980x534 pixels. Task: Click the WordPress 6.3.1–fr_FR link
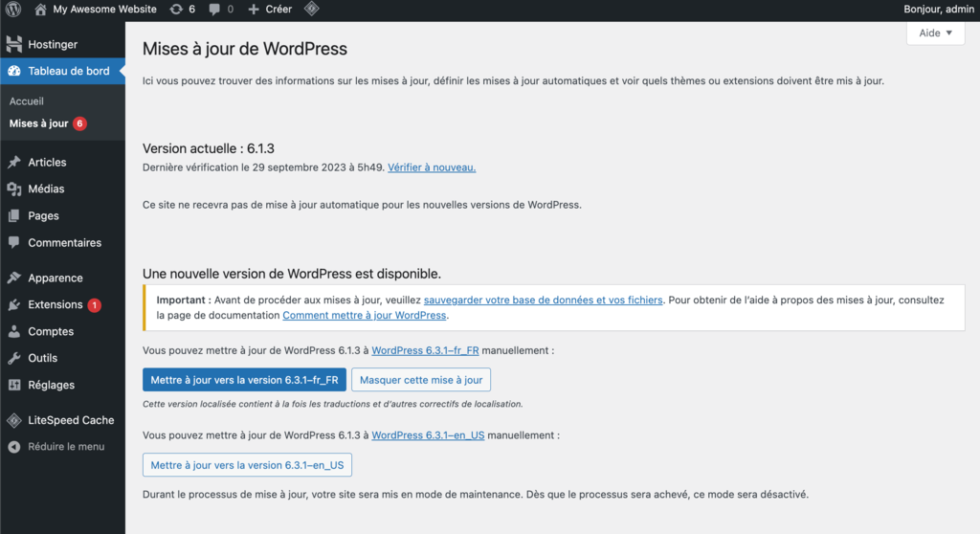[x=425, y=351]
